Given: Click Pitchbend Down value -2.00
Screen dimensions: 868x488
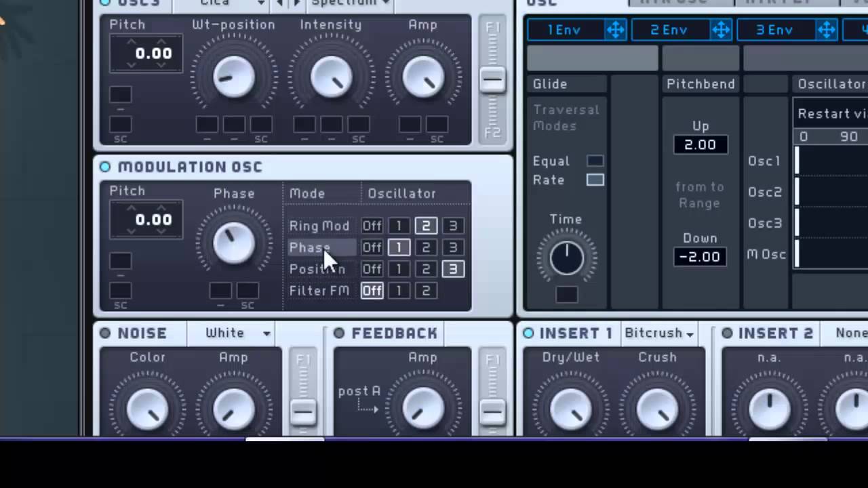Looking at the screenshot, I should tap(701, 257).
